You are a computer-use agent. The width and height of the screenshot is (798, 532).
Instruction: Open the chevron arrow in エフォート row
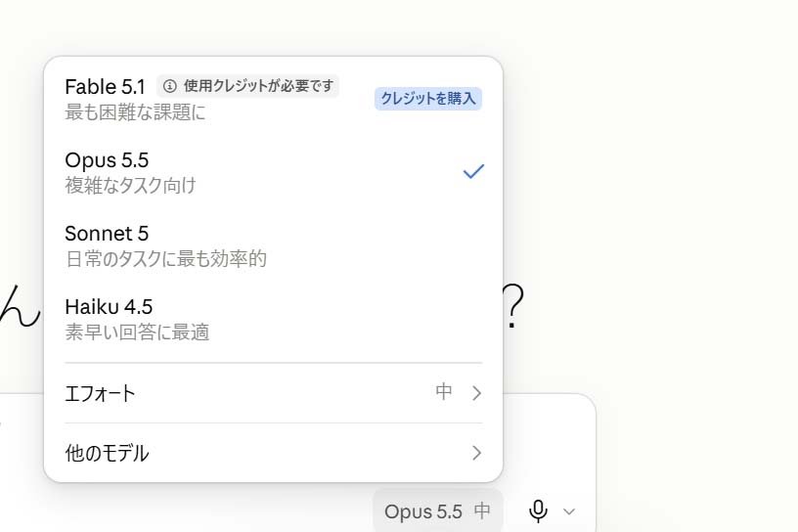(476, 393)
